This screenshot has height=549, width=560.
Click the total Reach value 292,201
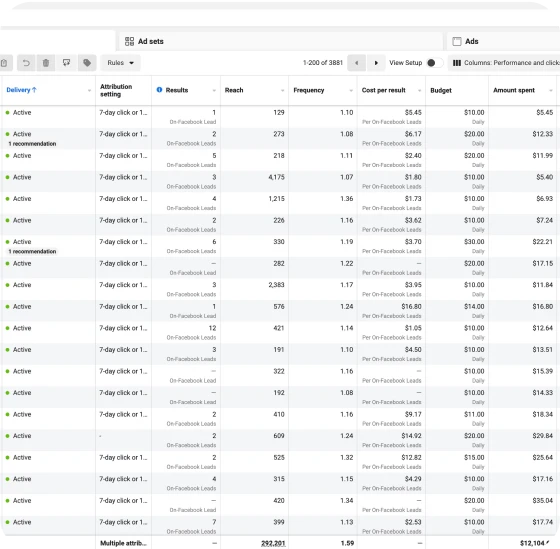[273, 543]
